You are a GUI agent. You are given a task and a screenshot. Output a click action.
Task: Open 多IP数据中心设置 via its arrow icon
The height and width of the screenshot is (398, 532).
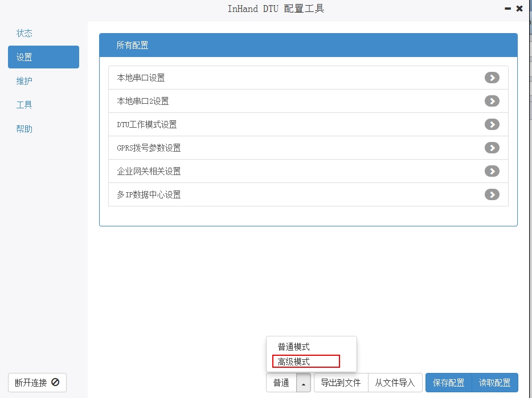click(x=492, y=194)
